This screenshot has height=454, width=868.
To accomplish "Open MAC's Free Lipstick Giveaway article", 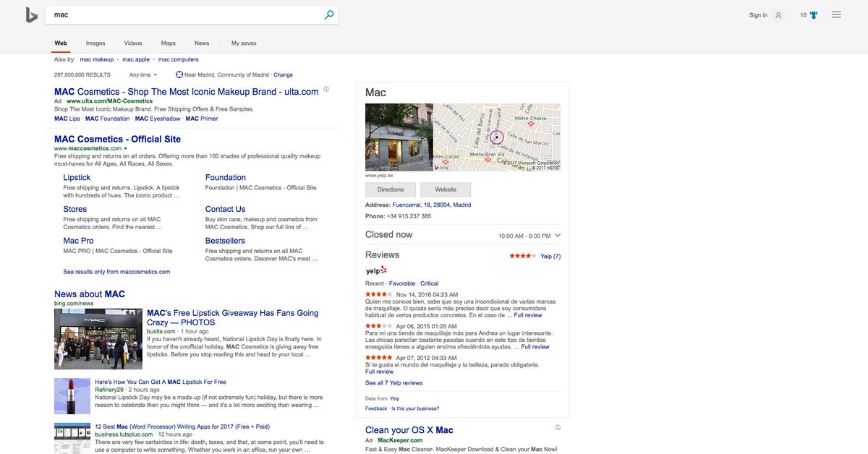I will click(232, 317).
